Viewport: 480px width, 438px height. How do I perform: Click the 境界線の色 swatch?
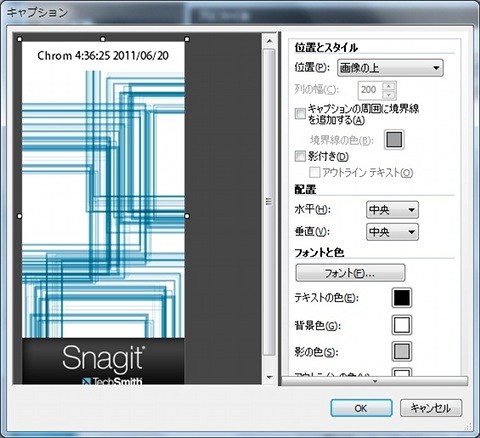pos(394,139)
